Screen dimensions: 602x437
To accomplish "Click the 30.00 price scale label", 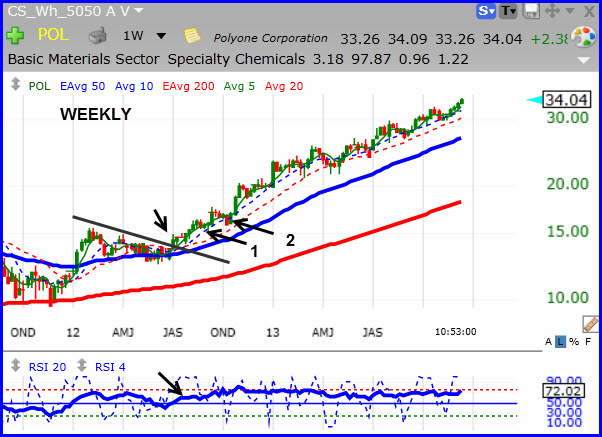I will [x=567, y=118].
